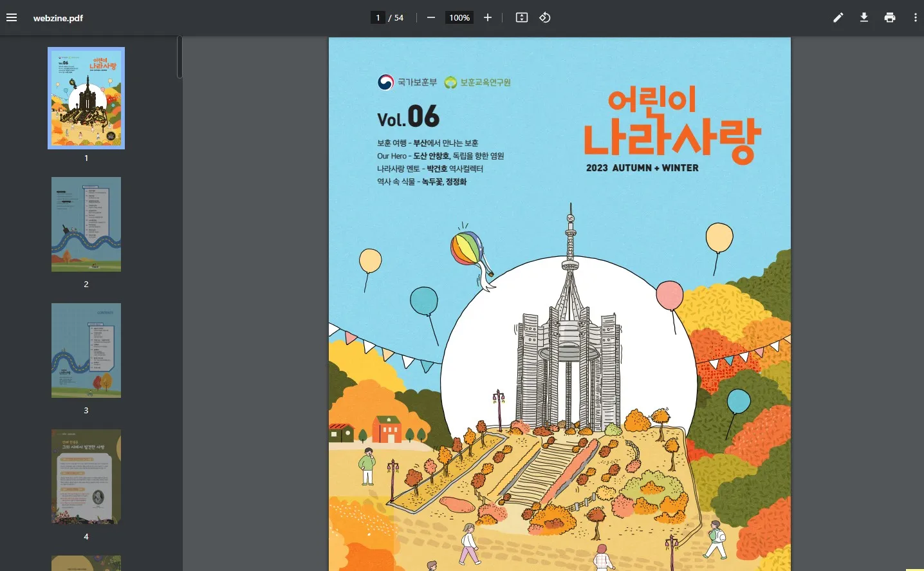This screenshot has height=571, width=924.
Task: Download webzine.pdf using the download icon
Action: tap(864, 17)
